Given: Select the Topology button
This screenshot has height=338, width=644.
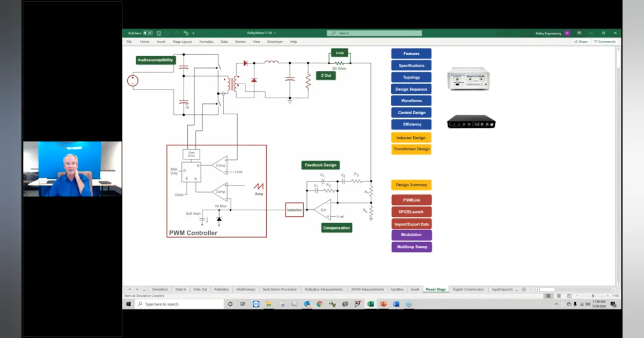Looking at the screenshot, I should pyautogui.click(x=411, y=77).
